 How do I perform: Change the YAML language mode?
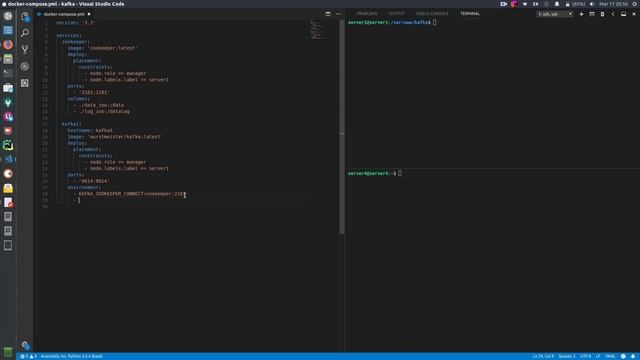point(610,356)
